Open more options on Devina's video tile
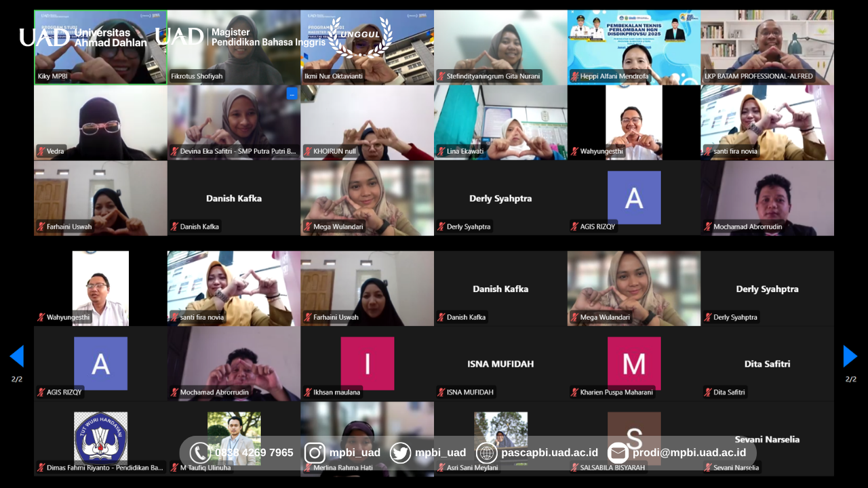This screenshot has height=488, width=868. 292,94
